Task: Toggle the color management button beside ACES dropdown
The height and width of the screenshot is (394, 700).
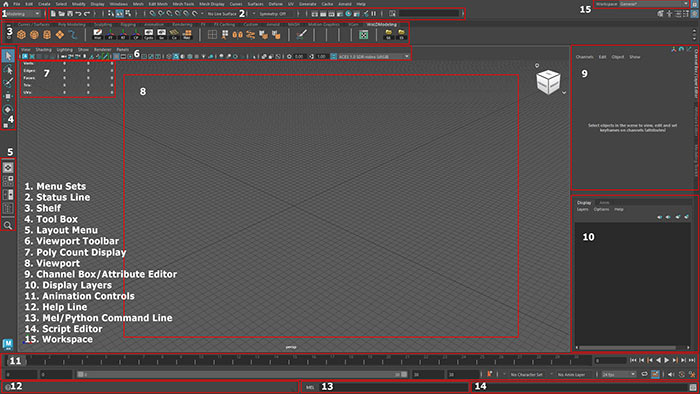Action: pos(333,57)
